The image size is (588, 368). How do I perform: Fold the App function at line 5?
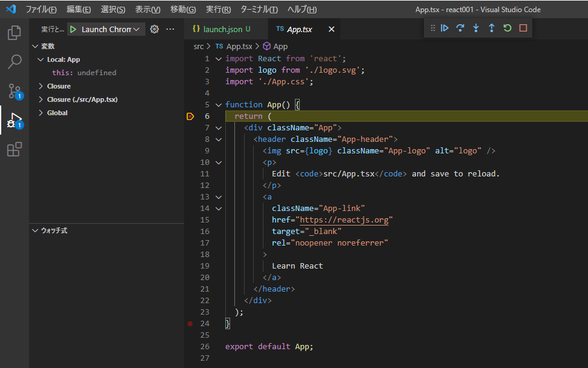(219, 105)
